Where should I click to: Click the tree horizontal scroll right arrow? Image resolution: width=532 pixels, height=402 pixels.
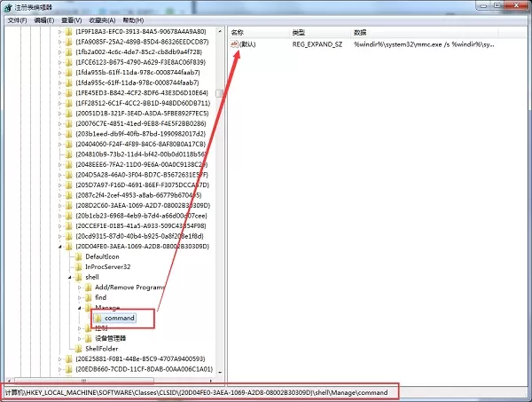click(211, 381)
